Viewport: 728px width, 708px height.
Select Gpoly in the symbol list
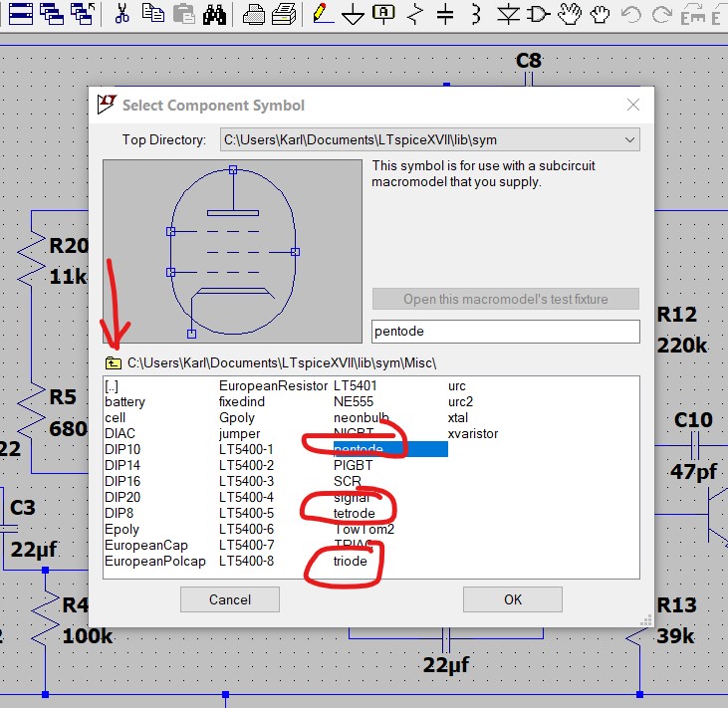pos(237,417)
